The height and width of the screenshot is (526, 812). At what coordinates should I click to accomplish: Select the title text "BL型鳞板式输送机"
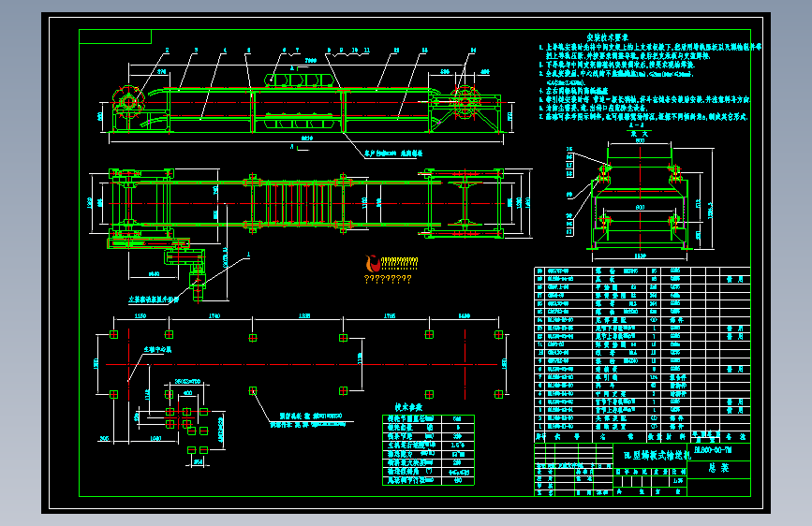point(657,455)
